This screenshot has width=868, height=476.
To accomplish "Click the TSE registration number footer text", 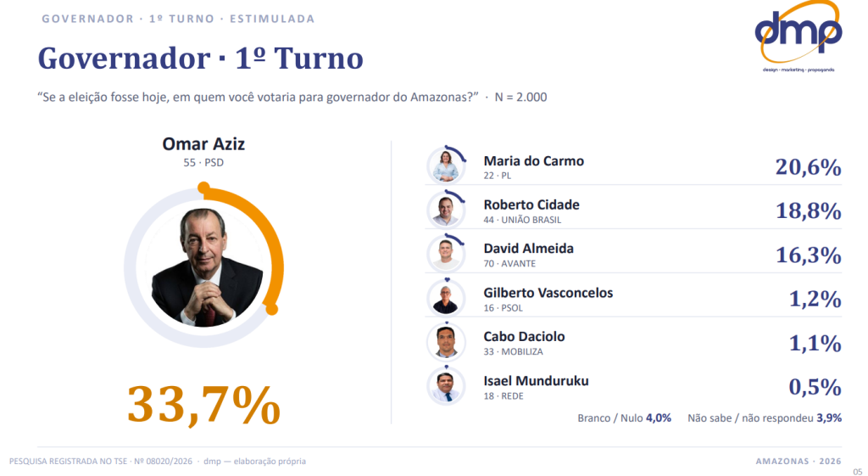I will click(101, 461).
